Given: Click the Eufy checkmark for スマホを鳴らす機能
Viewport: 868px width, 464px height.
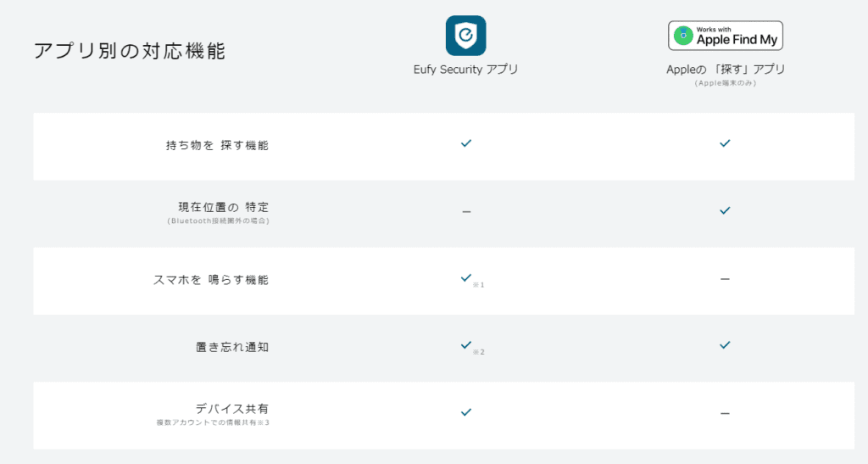Looking at the screenshot, I should pyautogui.click(x=465, y=277).
